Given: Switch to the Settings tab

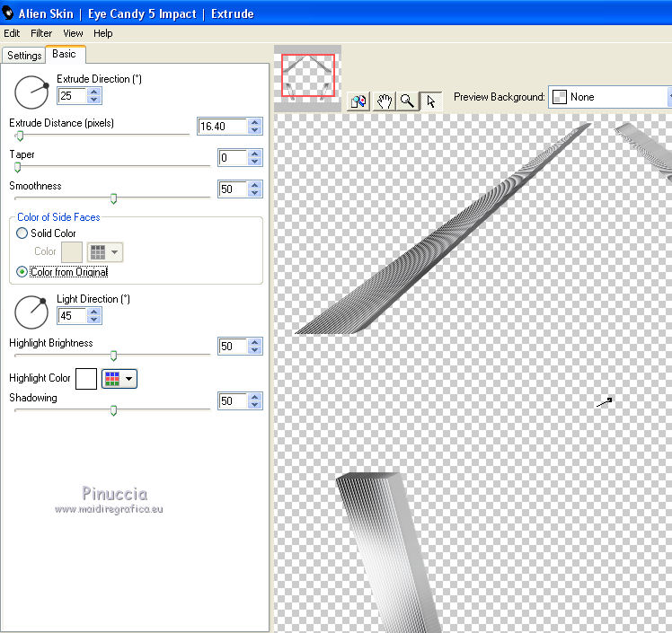Looking at the screenshot, I should pos(24,56).
